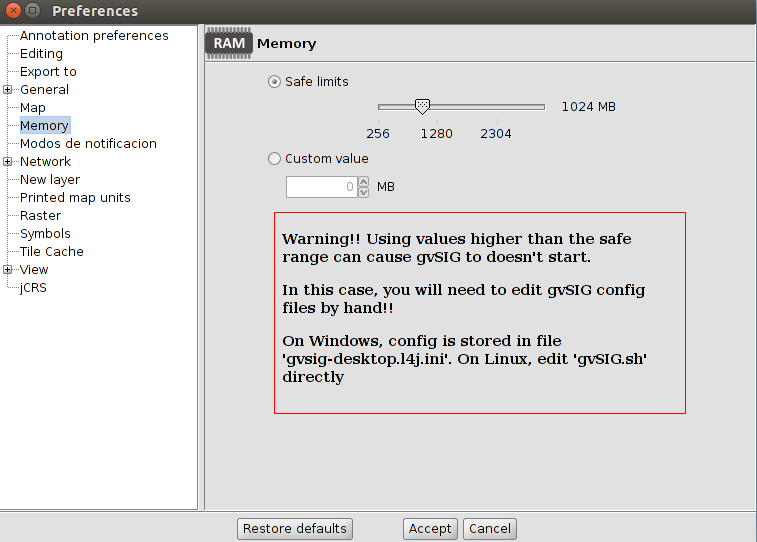Click the safe limits memory slider thumb
Screen dimensions: 757x542
coord(422,106)
